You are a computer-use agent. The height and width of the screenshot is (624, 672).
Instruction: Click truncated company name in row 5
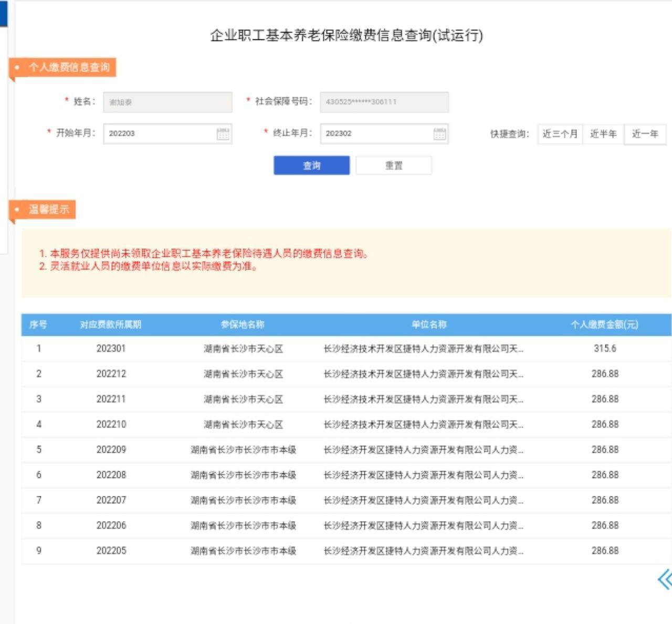(x=423, y=450)
